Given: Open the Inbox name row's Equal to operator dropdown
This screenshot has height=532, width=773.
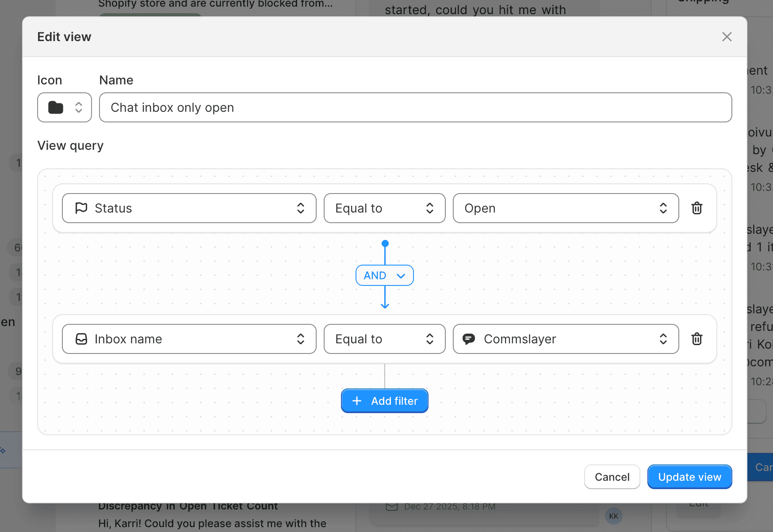Looking at the screenshot, I should pyautogui.click(x=384, y=339).
